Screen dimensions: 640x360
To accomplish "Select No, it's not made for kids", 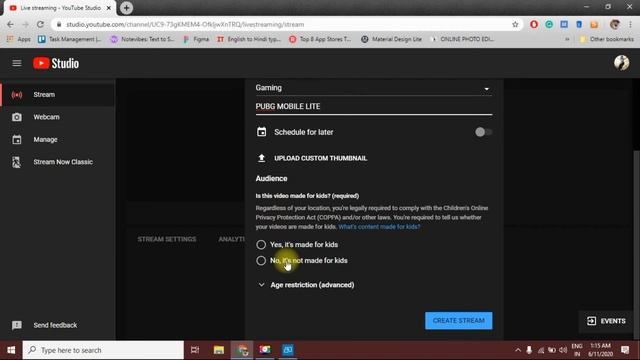I will tap(261, 260).
